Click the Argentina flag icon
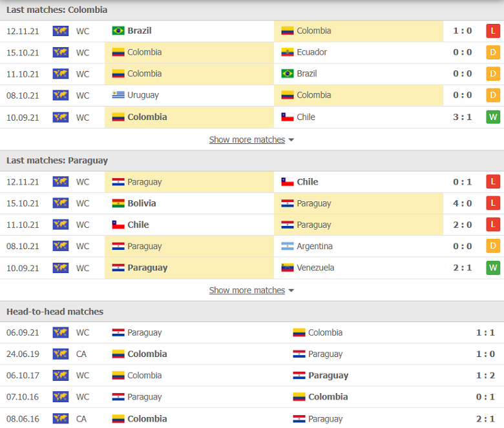The height and width of the screenshot is (428, 504). [288, 246]
